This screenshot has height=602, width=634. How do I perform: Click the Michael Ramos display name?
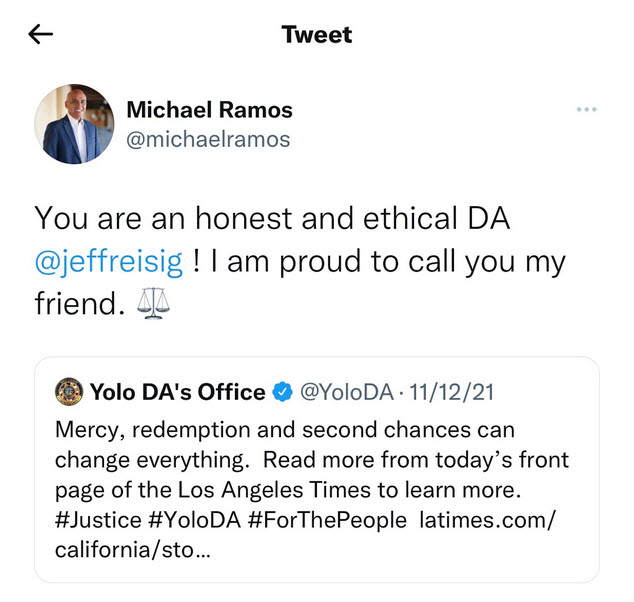coord(209,110)
